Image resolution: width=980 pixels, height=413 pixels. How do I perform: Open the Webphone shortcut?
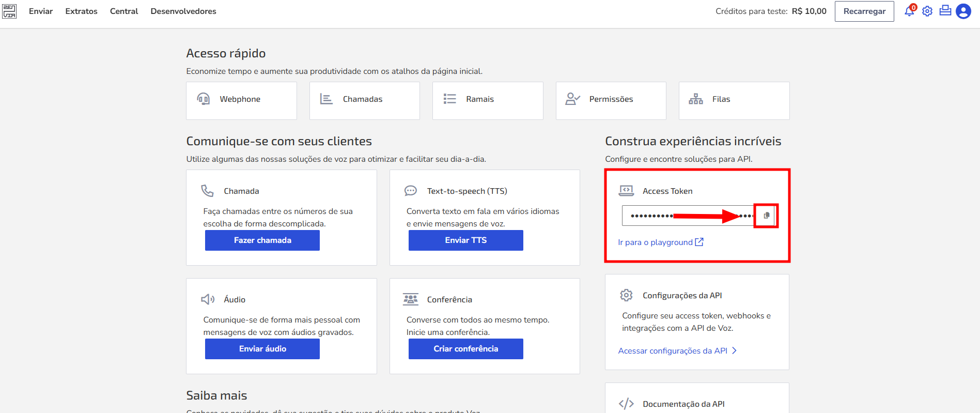[x=241, y=100]
